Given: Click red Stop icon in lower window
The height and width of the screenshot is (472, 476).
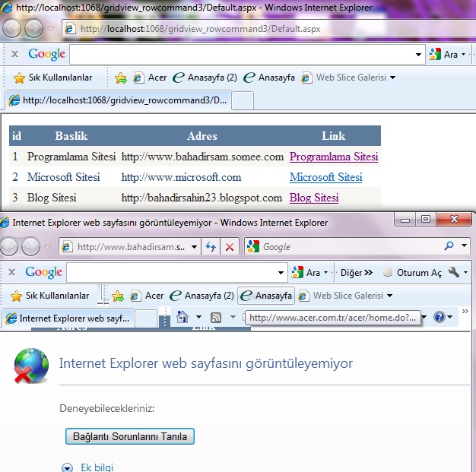Looking at the screenshot, I should [x=230, y=247].
